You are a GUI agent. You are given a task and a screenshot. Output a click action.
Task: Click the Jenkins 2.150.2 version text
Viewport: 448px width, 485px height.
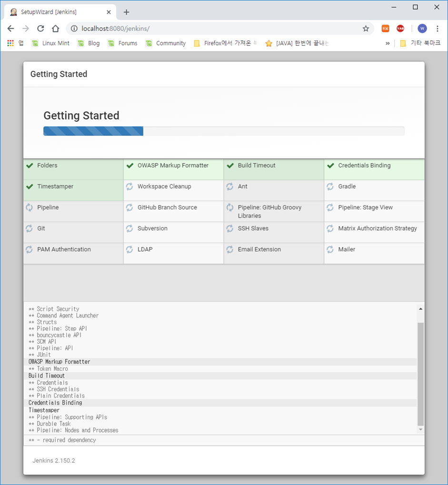(x=53, y=461)
